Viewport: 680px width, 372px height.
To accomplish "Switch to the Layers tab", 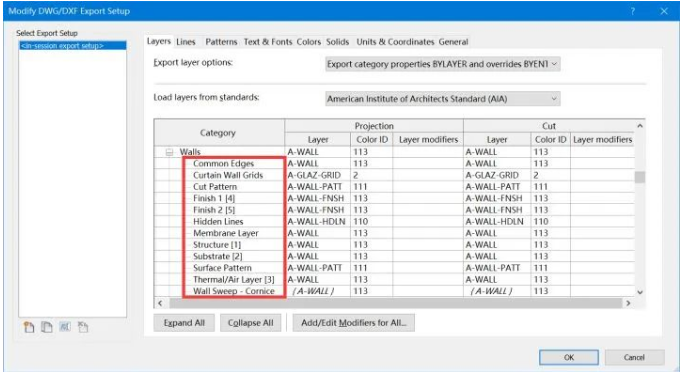I will (159, 41).
